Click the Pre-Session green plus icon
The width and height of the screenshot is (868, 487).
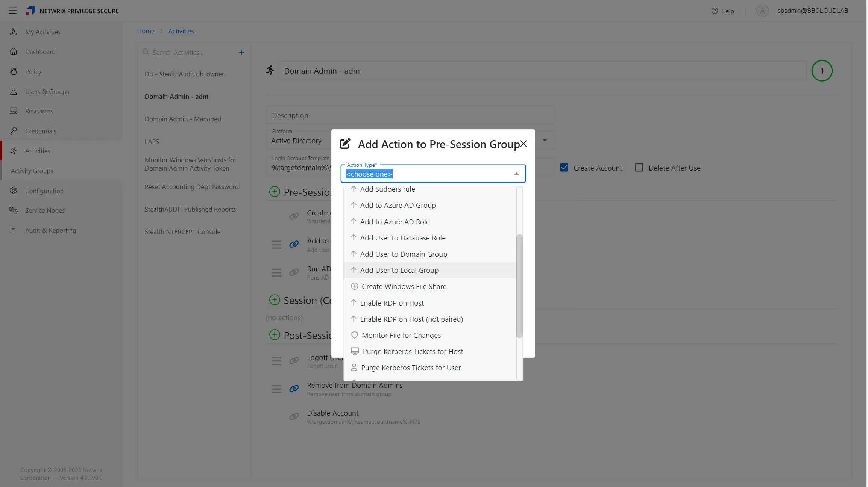[x=275, y=192]
